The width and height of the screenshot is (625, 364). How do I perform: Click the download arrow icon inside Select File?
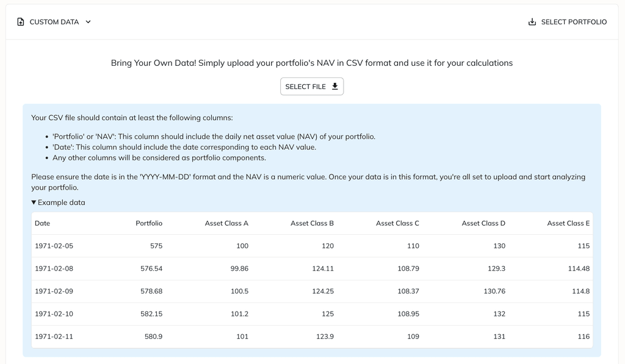click(x=334, y=87)
